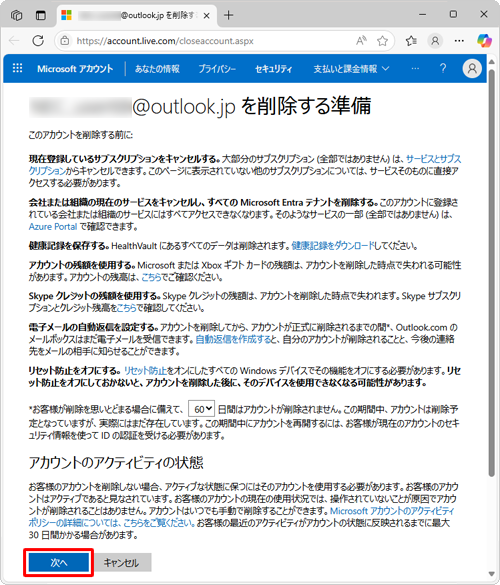Viewport: 500px width, 585px height.
Task: Click the address bar URL
Action: pos(165,41)
